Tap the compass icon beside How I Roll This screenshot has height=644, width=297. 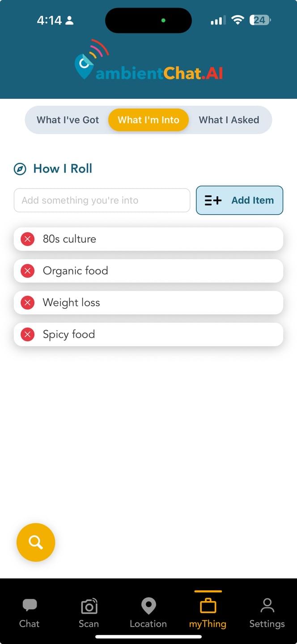click(x=20, y=169)
